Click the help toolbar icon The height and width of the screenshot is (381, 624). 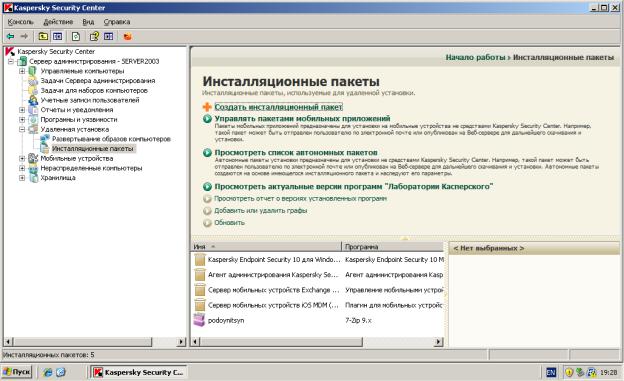tap(94, 37)
